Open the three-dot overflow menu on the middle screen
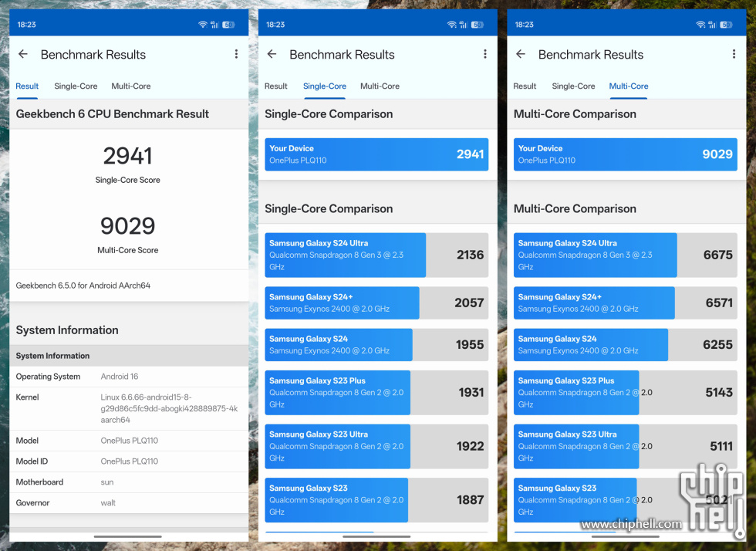Image resolution: width=756 pixels, height=551 pixels. (485, 55)
